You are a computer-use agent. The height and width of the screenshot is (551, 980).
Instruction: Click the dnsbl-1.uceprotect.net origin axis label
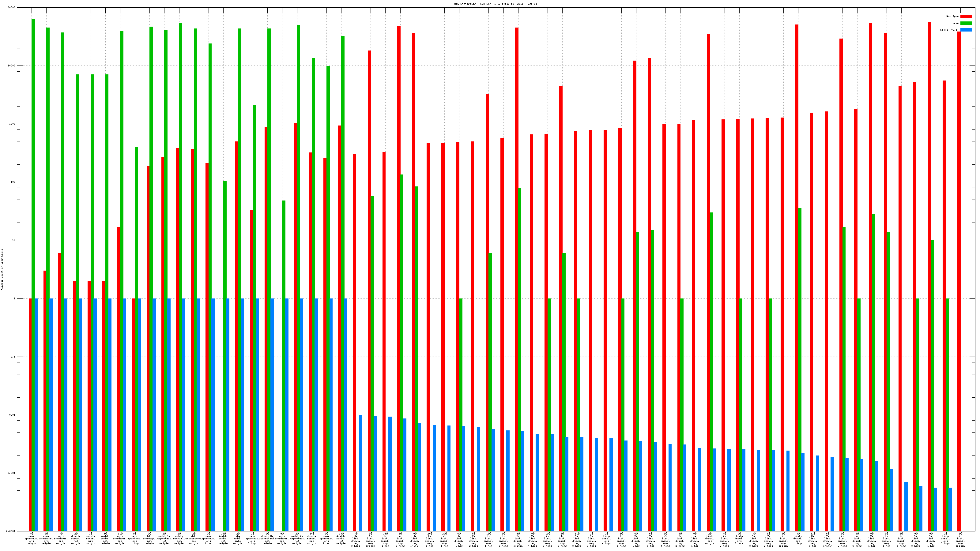(x=164, y=538)
